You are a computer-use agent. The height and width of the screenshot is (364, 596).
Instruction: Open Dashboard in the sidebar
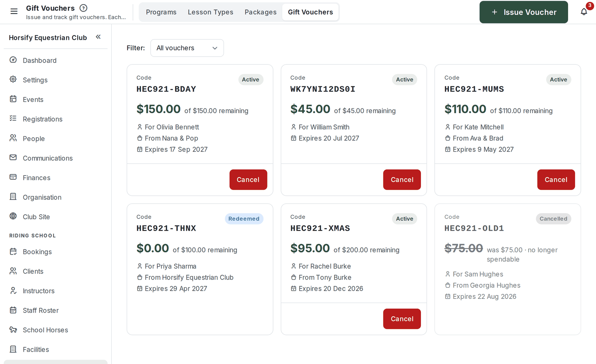click(56, 60)
